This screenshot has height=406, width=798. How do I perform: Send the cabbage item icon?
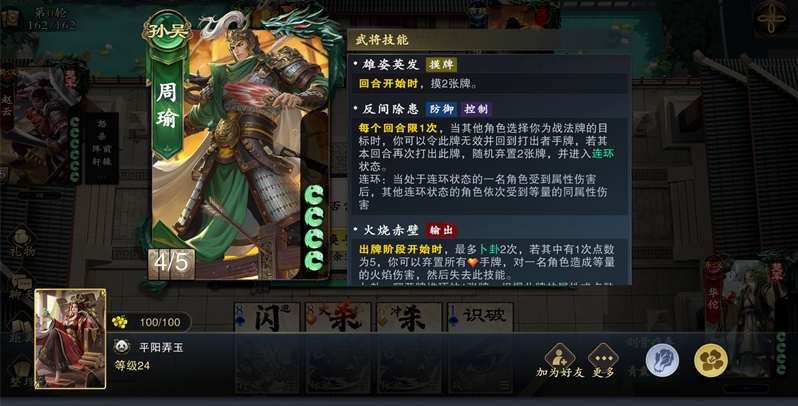pyautogui.click(x=662, y=360)
